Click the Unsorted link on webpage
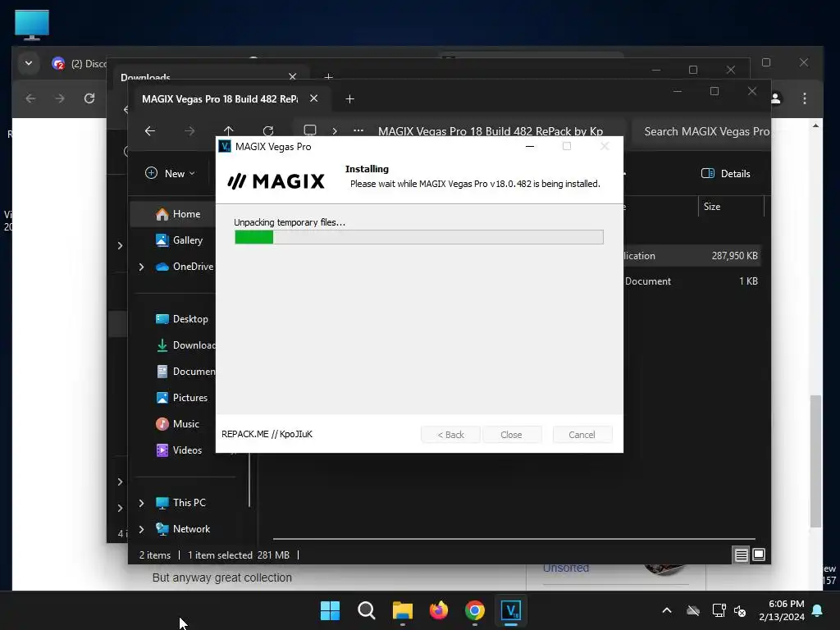 566,568
